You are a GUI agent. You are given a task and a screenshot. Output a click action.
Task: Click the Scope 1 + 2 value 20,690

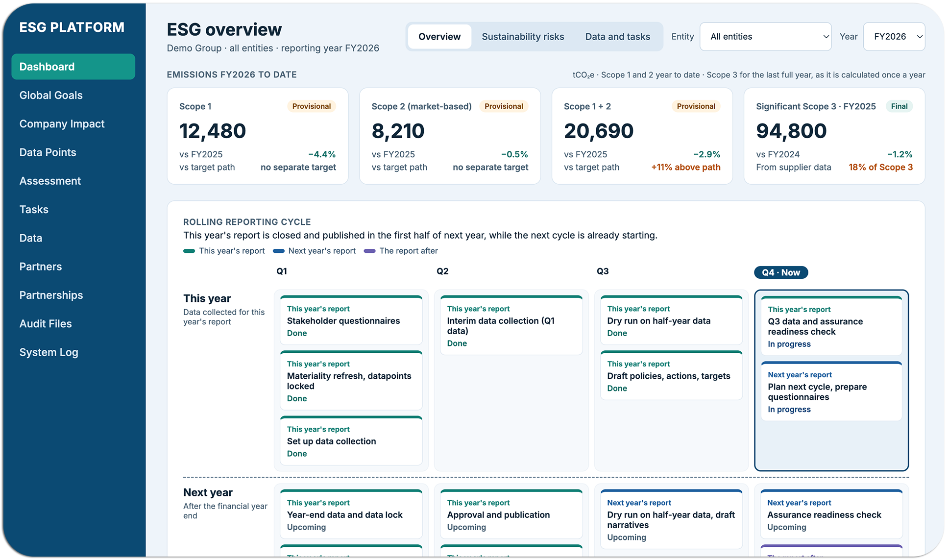click(599, 131)
